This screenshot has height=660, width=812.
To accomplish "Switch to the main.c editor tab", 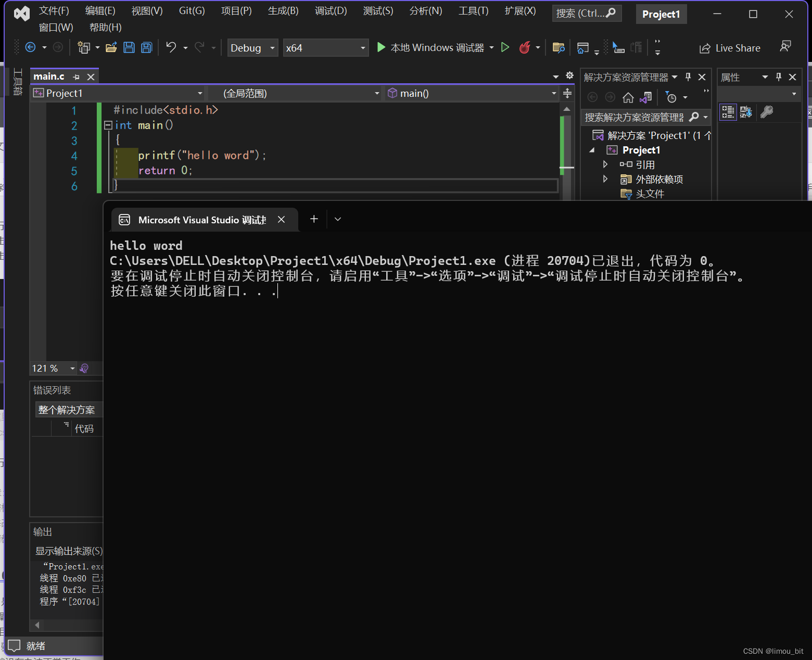I will (49, 77).
